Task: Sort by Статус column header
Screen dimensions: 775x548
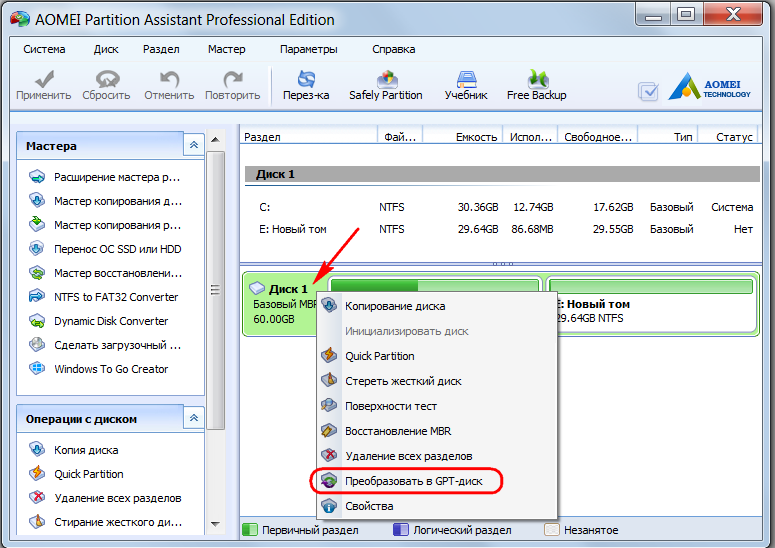Action: click(x=729, y=137)
